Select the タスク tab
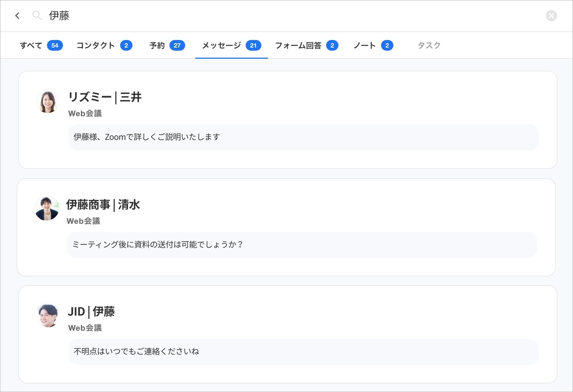This screenshot has height=392, width=573. click(428, 45)
